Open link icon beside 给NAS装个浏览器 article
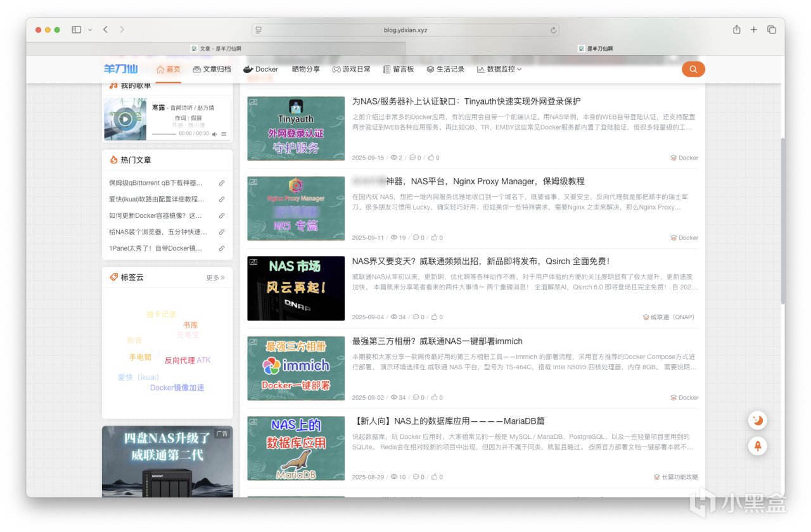The image size is (811, 532). [222, 232]
